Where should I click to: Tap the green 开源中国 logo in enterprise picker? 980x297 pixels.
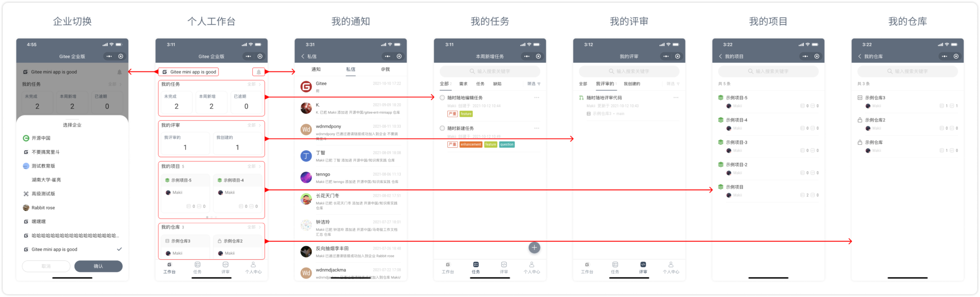(x=26, y=138)
